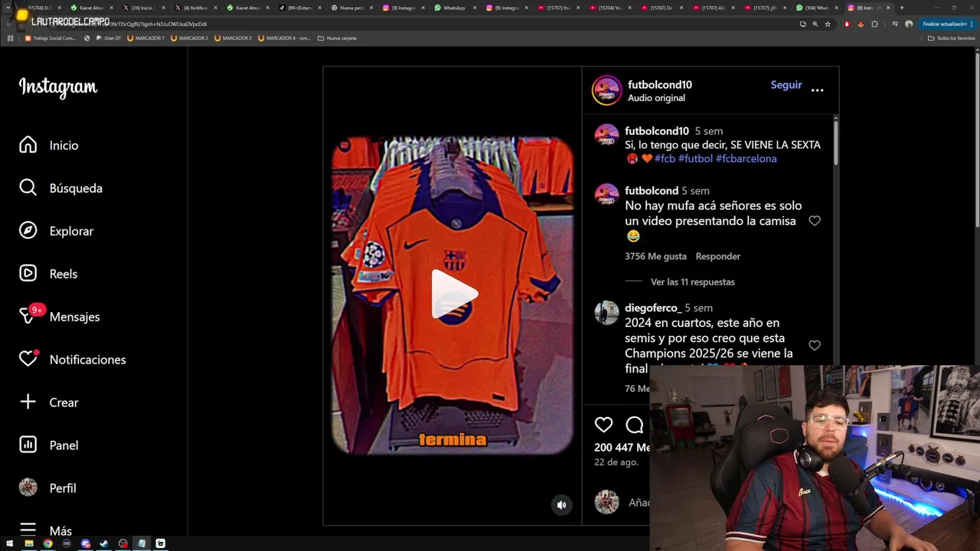
Task: Open the Nueva carpeta bookmark folder
Action: pos(337,38)
